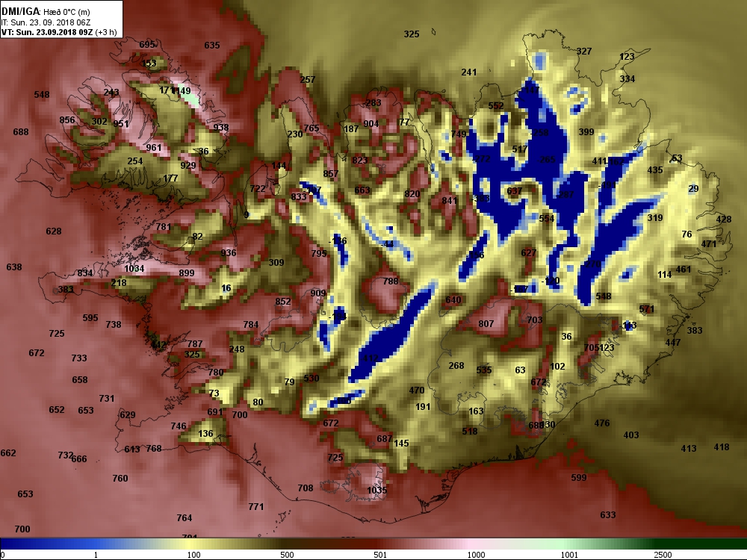Click the map value '731'
This screenshot has height=560, width=747.
[x=106, y=398]
